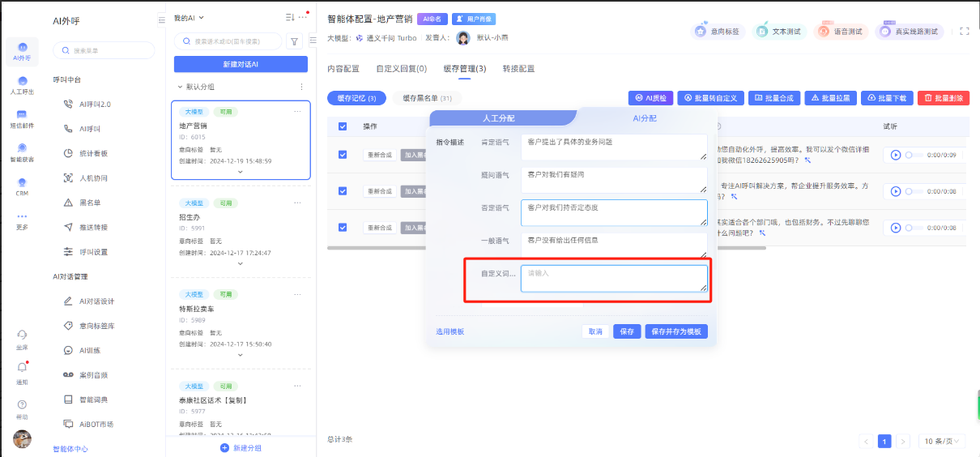This screenshot has width=980, height=457.
Task: Open the 10 条/页 page size dropdown
Action: point(942,442)
